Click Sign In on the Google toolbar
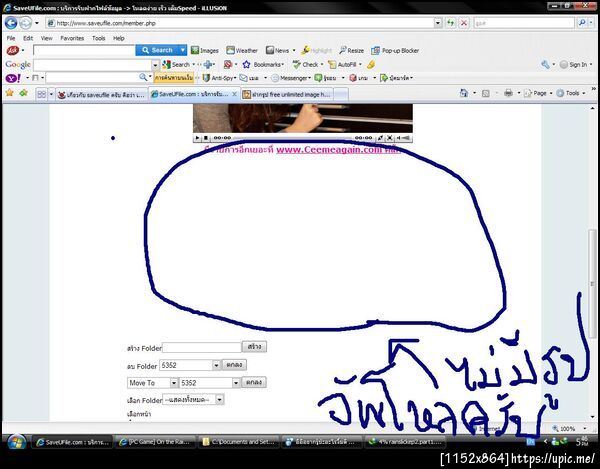The width and height of the screenshot is (600, 469). pyautogui.click(x=576, y=65)
